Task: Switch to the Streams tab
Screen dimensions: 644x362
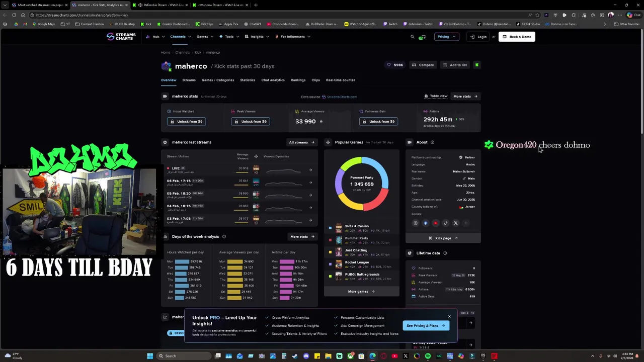Action: tap(189, 80)
